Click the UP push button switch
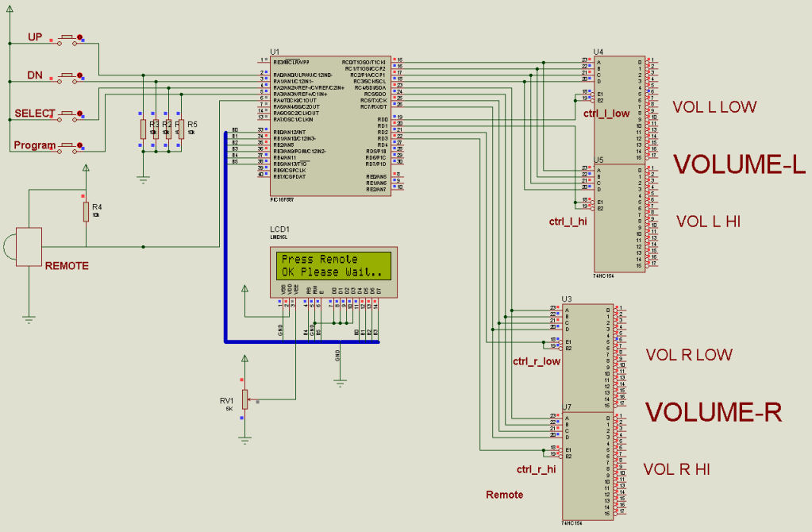The width and height of the screenshot is (812, 532). [66, 37]
